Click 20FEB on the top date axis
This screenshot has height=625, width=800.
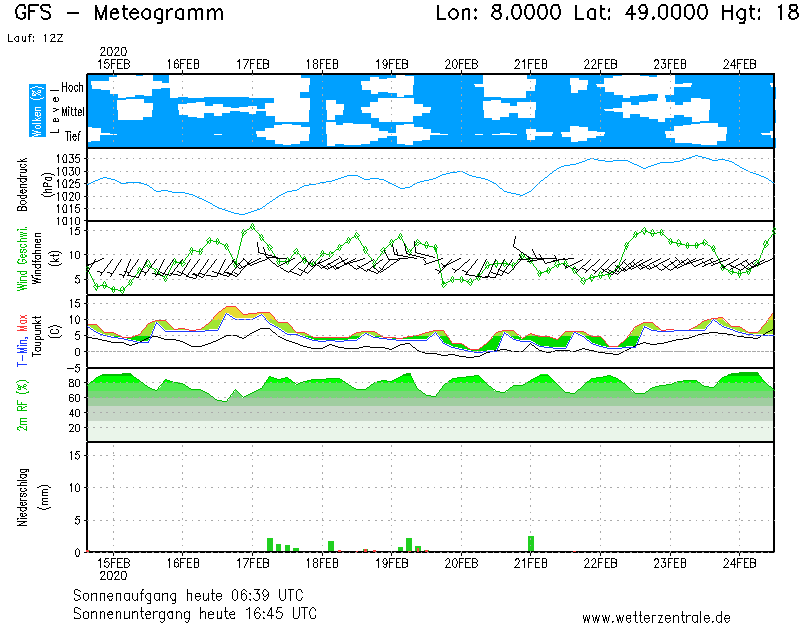(461, 64)
